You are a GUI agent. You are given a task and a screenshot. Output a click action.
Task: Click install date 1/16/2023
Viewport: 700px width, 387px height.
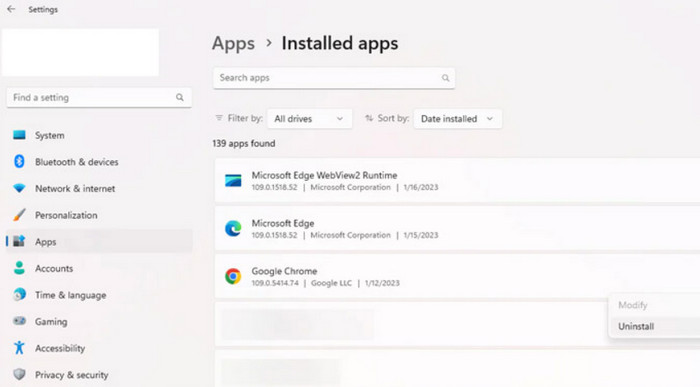421,187
